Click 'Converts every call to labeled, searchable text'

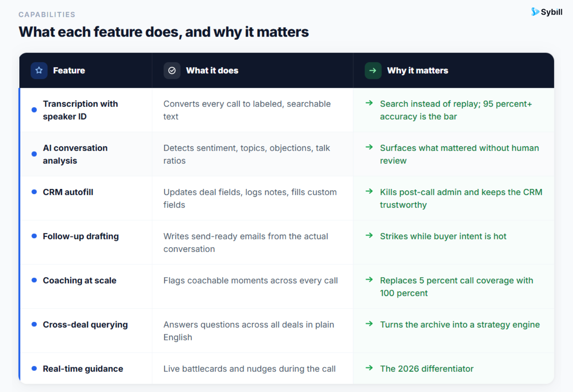(x=247, y=110)
